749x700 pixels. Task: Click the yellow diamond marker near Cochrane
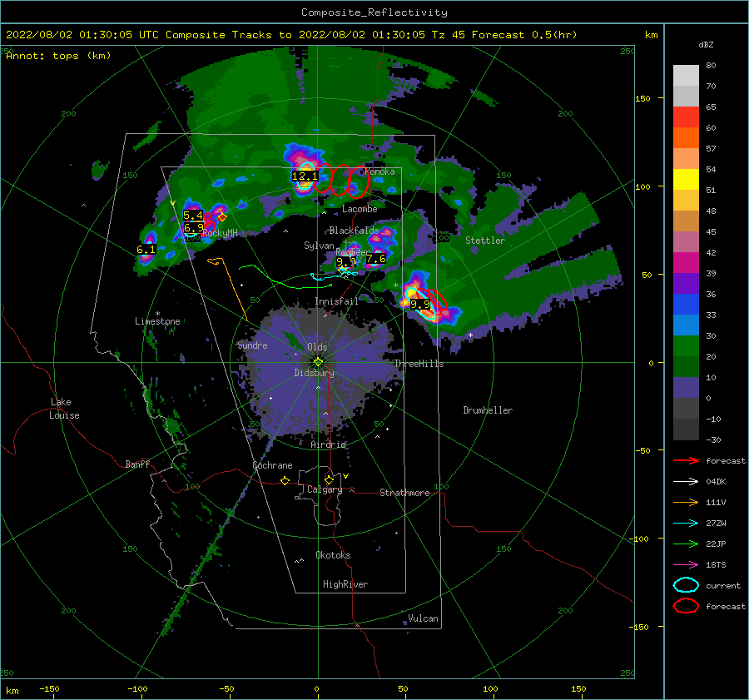285,481
